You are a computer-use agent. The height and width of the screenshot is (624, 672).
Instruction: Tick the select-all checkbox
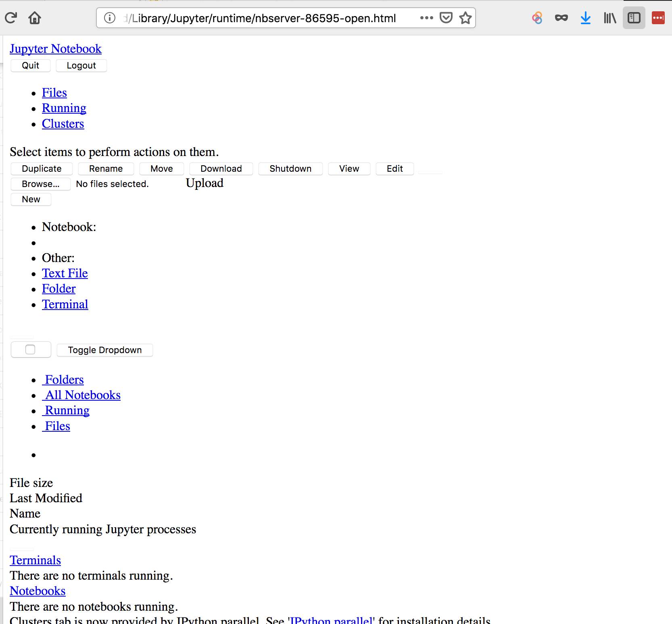click(x=30, y=349)
